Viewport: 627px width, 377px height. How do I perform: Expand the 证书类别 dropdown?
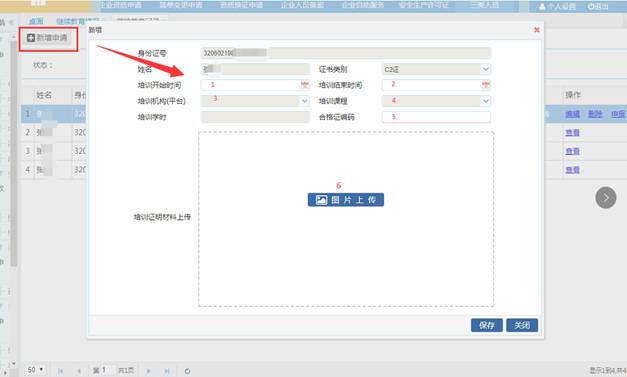pyautogui.click(x=485, y=69)
